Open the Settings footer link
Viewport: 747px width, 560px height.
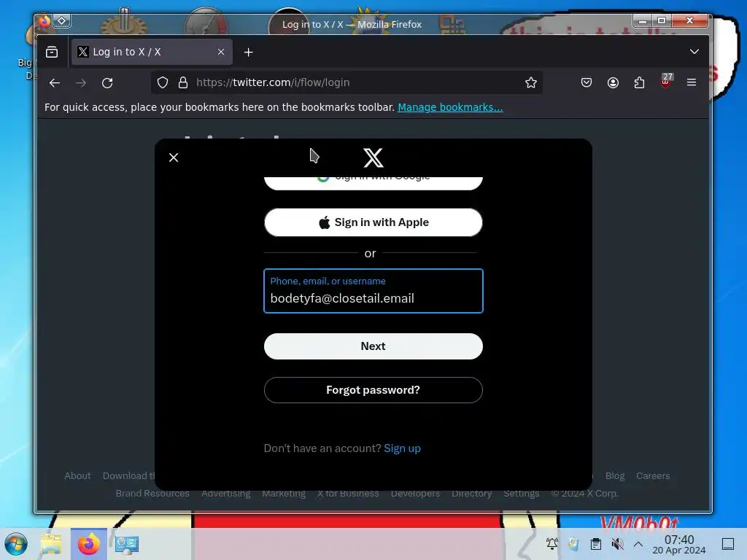coord(522,494)
